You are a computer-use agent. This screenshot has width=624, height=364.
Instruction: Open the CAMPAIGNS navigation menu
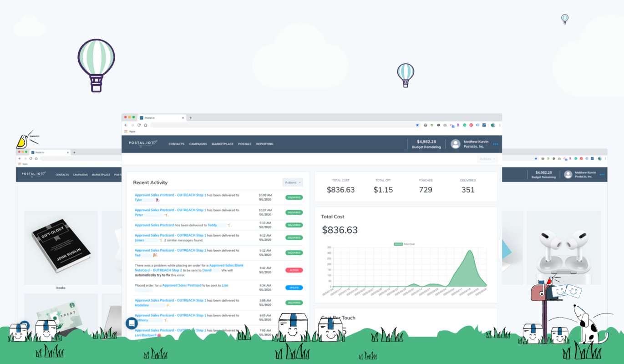click(x=198, y=143)
